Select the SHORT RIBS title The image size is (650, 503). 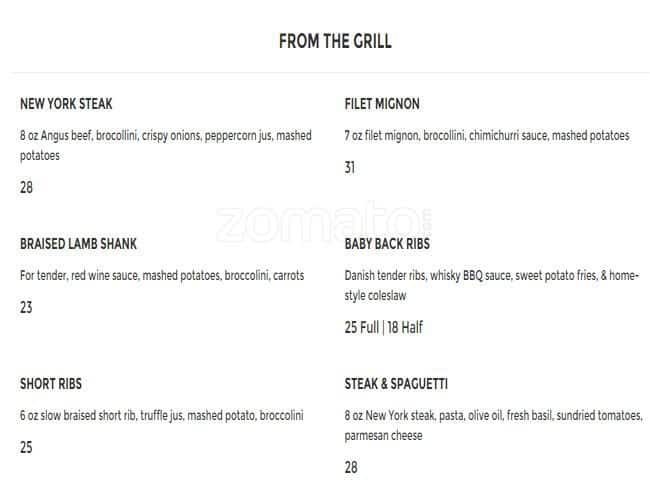[51, 384]
